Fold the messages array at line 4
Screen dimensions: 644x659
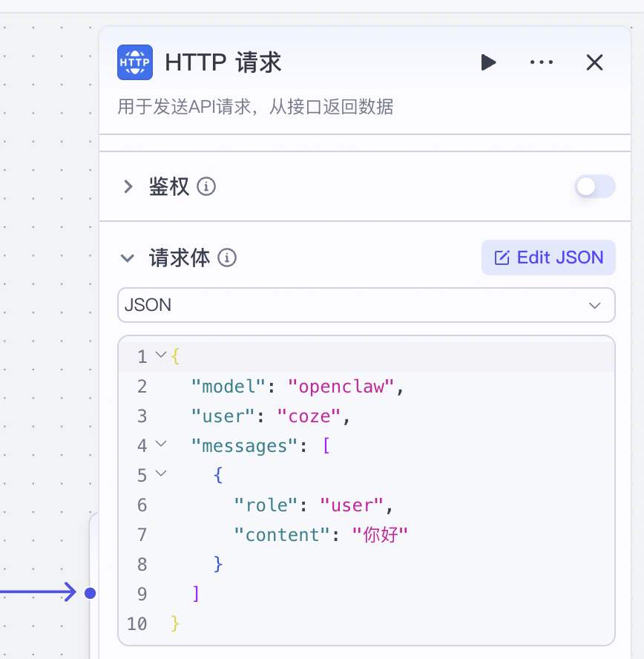[x=160, y=445]
